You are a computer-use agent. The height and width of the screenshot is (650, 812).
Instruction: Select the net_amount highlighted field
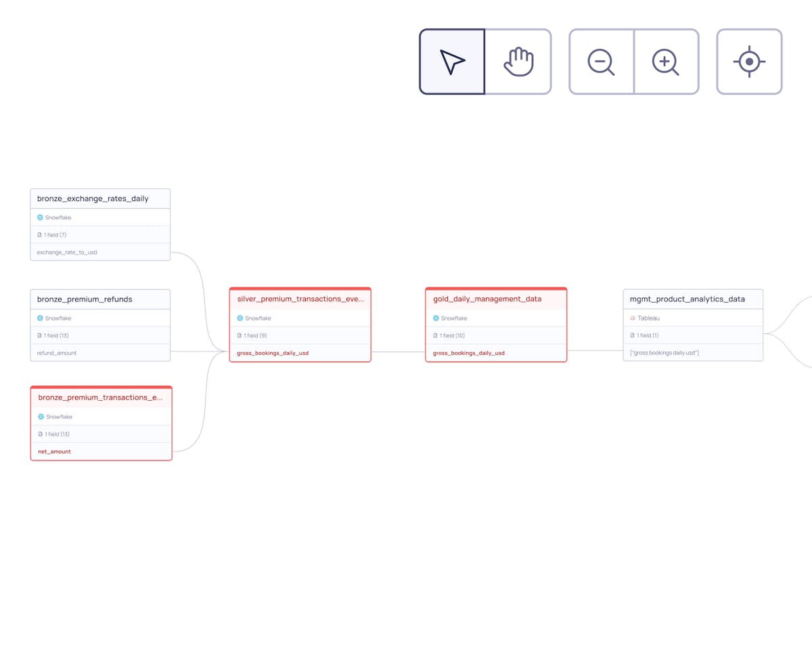[53, 451]
